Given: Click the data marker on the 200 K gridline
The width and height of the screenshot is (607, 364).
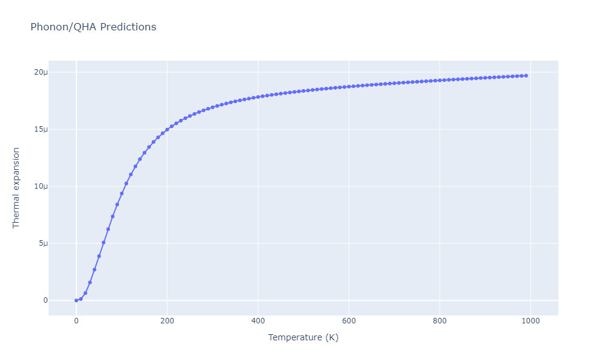Looking at the screenshot, I should (168, 130).
